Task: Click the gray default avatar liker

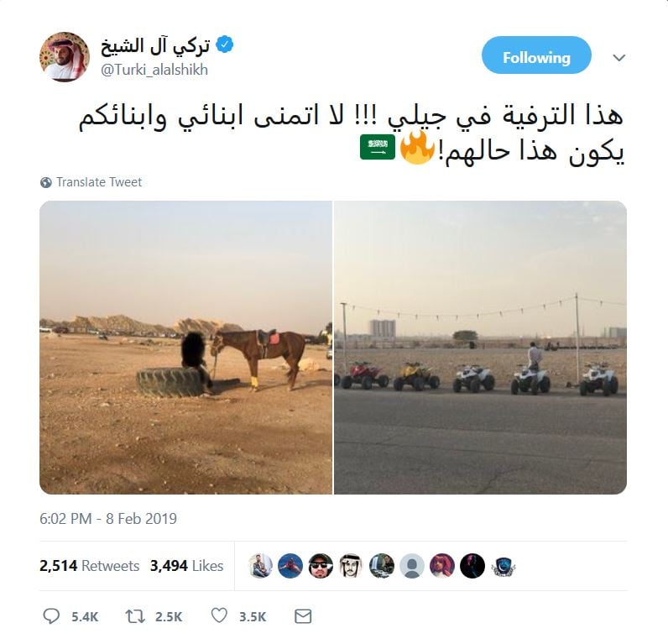Action: tap(412, 566)
